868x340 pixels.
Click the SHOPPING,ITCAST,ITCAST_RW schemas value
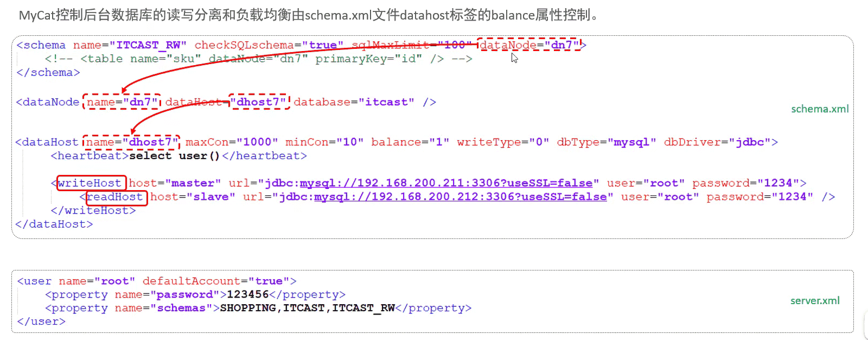tap(308, 308)
